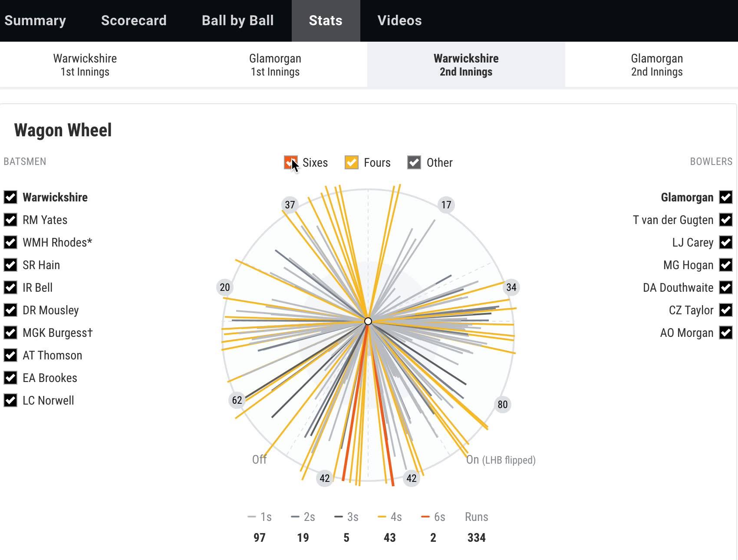The height and width of the screenshot is (560, 738).
Task: Uncheck the Sixes filter checkbox
Action: (290, 162)
